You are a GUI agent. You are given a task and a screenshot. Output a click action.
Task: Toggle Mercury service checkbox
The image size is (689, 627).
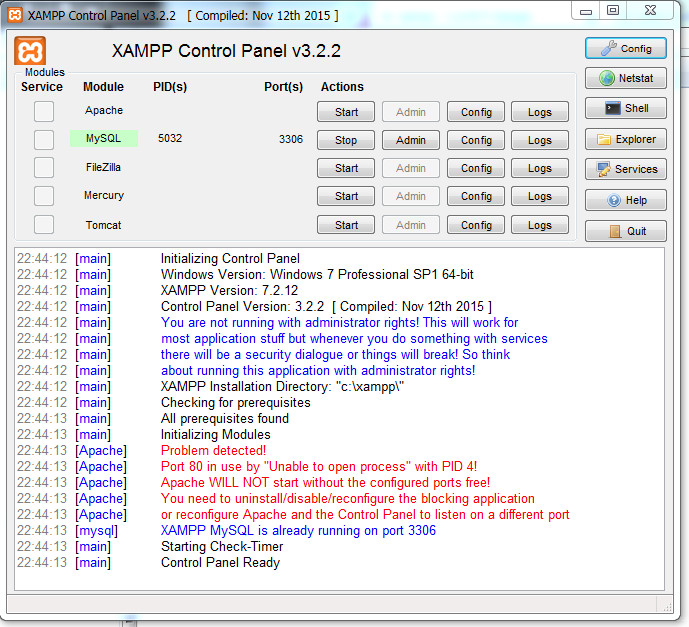[44, 196]
